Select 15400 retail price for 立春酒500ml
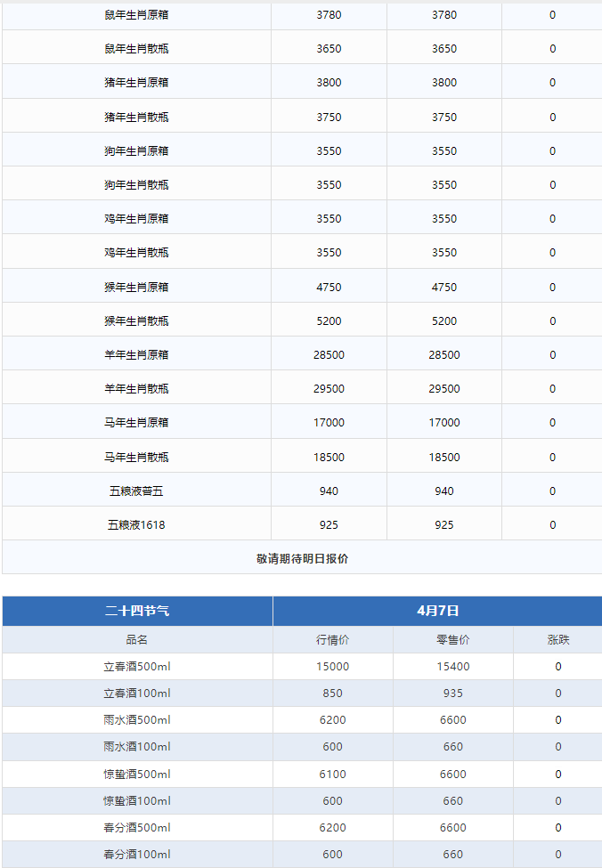The image size is (602, 868). click(453, 667)
